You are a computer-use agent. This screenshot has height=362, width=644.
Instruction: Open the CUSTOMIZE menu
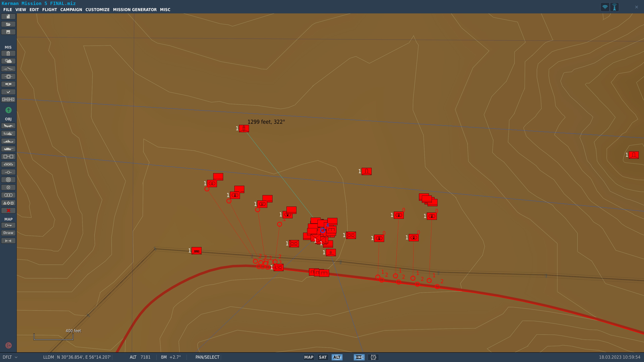[97, 10]
